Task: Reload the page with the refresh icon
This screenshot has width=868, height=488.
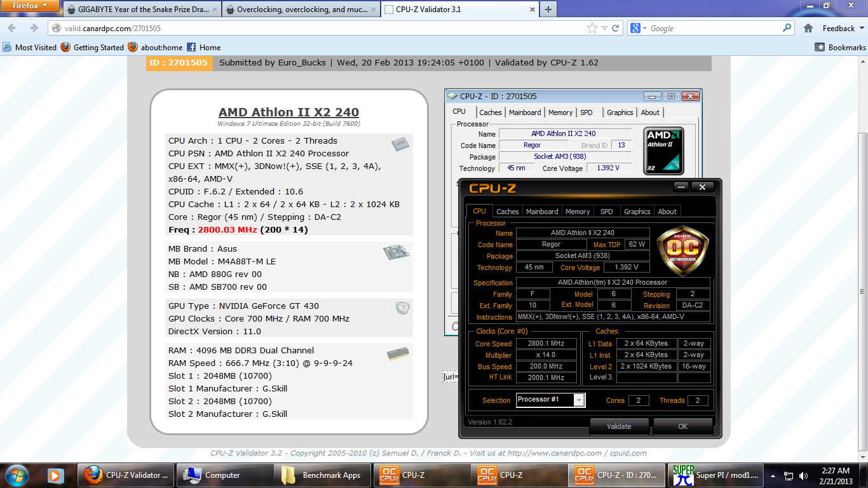Action: click(x=615, y=29)
